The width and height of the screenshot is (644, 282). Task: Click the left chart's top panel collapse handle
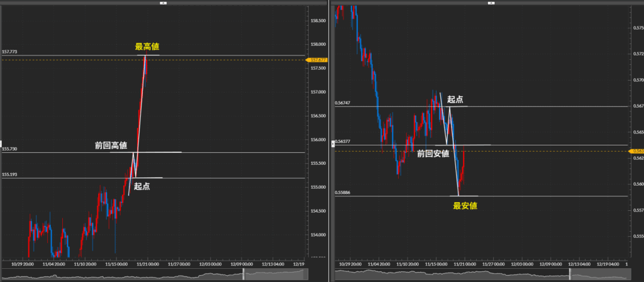[x=163, y=3]
